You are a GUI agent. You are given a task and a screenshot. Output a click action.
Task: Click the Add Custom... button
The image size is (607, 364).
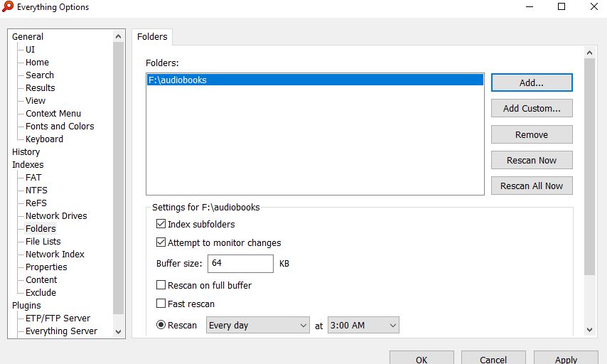532,109
